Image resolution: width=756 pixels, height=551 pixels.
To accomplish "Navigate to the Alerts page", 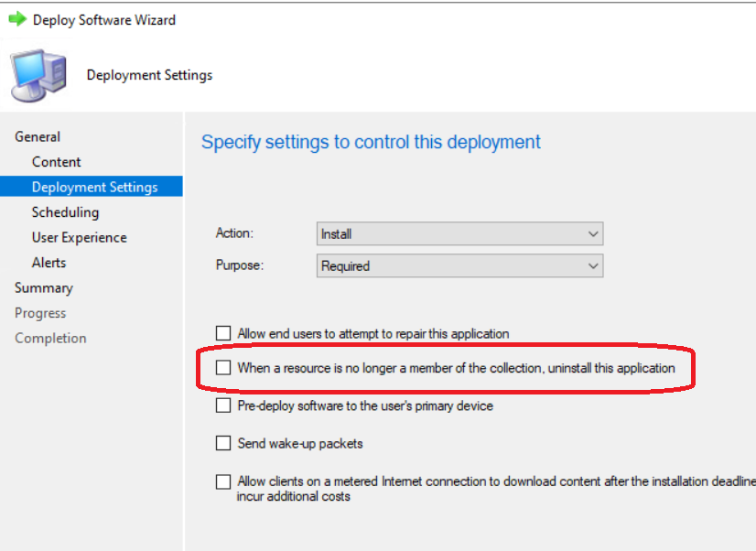I will pos(49,263).
